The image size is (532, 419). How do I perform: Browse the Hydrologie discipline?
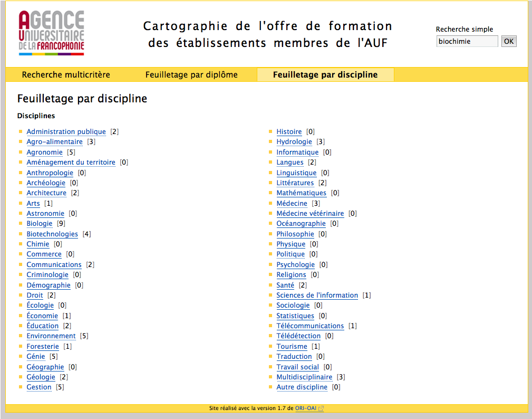(294, 142)
